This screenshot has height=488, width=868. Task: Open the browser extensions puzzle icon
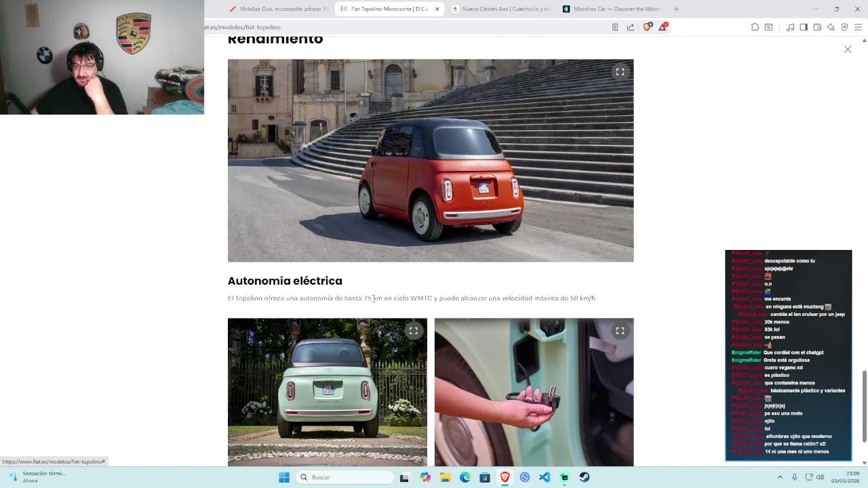755,27
